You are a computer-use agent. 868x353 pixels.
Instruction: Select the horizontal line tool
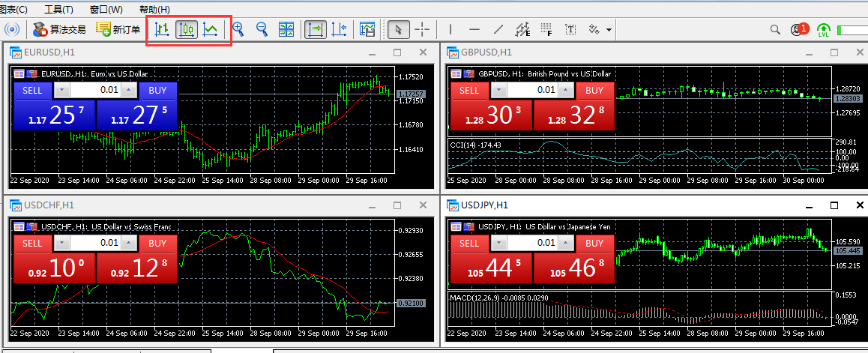tap(474, 29)
